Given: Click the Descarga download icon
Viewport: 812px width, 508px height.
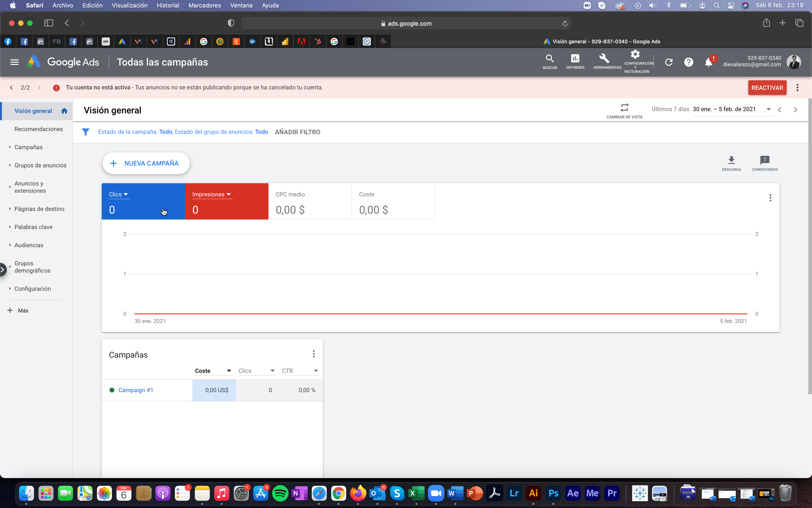Looking at the screenshot, I should [732, 163].
